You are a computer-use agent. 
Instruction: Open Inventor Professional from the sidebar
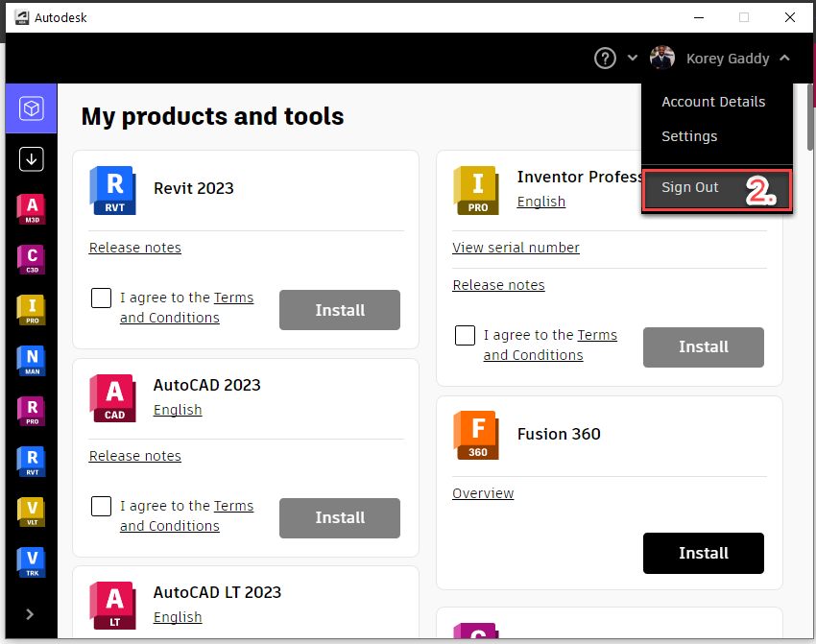point(31,309)
